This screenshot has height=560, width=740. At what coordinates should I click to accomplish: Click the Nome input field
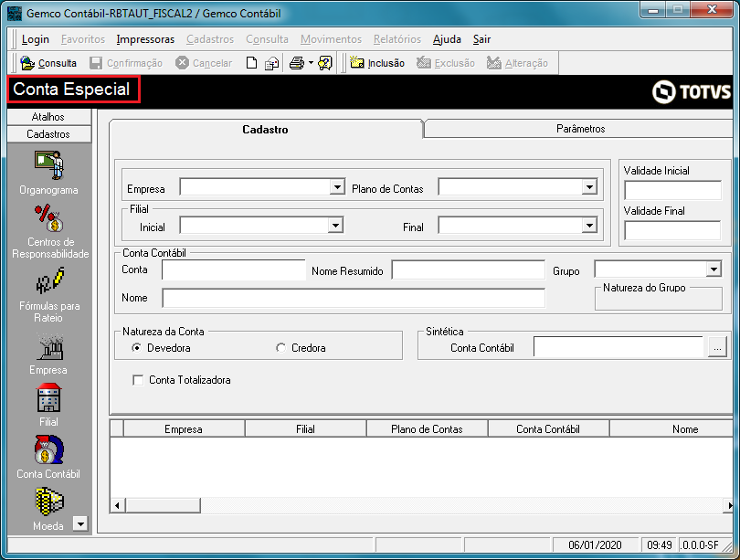pos(354,298)
